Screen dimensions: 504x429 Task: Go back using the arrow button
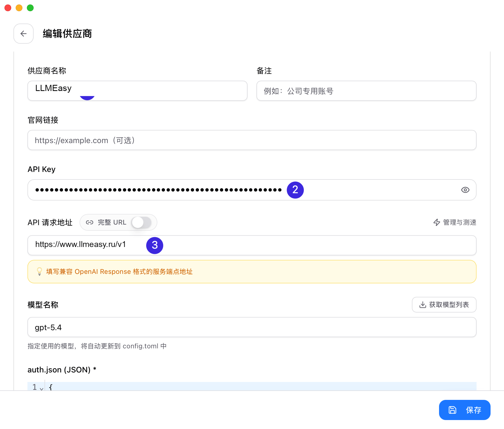(24, 34)
